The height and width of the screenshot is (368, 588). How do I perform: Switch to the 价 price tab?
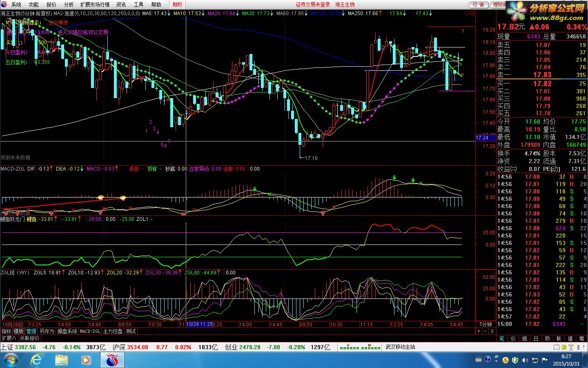513,339
